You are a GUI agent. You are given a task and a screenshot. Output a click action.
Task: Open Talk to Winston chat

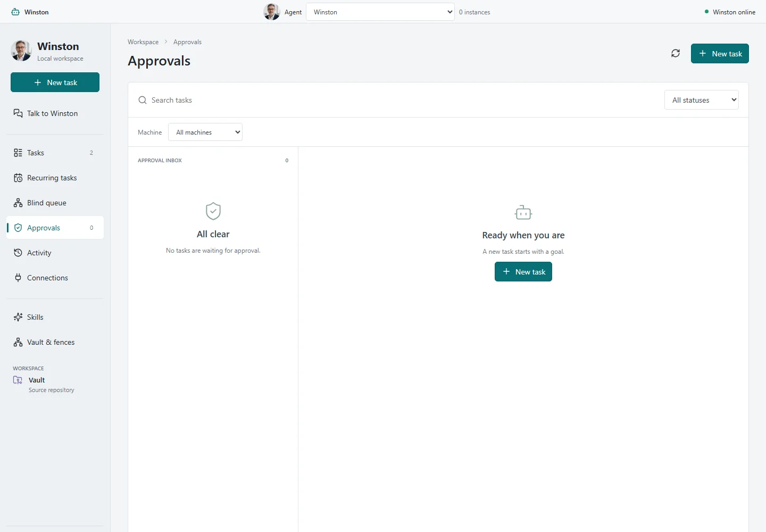pyautogui.click(x=55, y=113)
